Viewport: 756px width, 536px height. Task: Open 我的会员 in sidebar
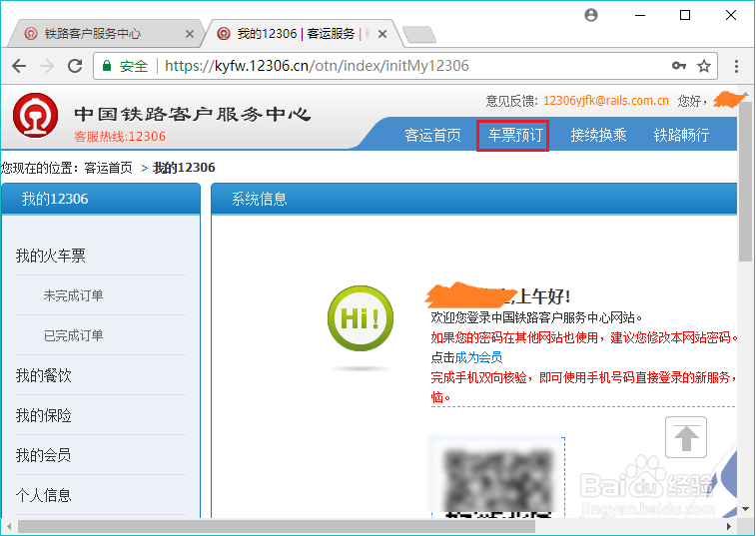pyautogui.click(x=43, y=455)
